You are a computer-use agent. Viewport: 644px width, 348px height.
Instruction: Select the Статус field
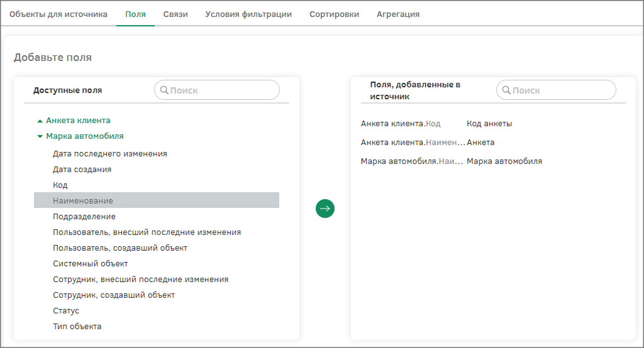[66, 310]
